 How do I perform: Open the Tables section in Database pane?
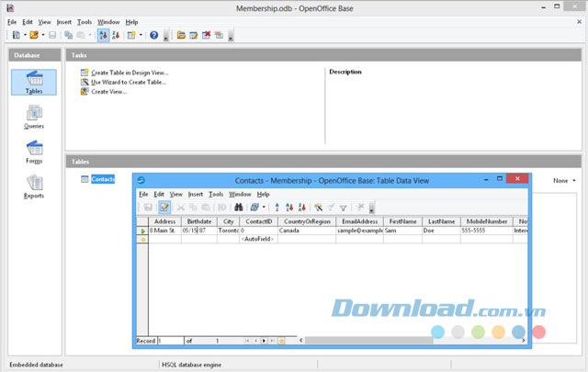[33, 83]
